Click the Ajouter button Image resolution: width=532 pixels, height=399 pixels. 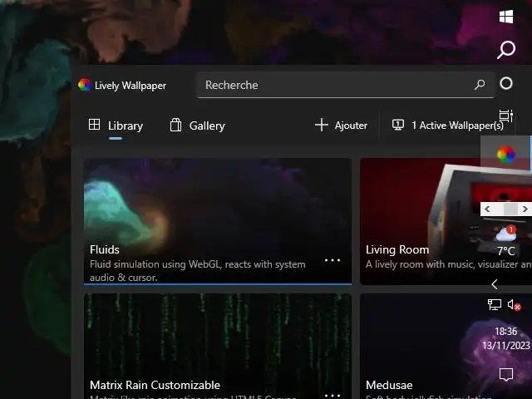pyautogui.click(x=341, y=126)
